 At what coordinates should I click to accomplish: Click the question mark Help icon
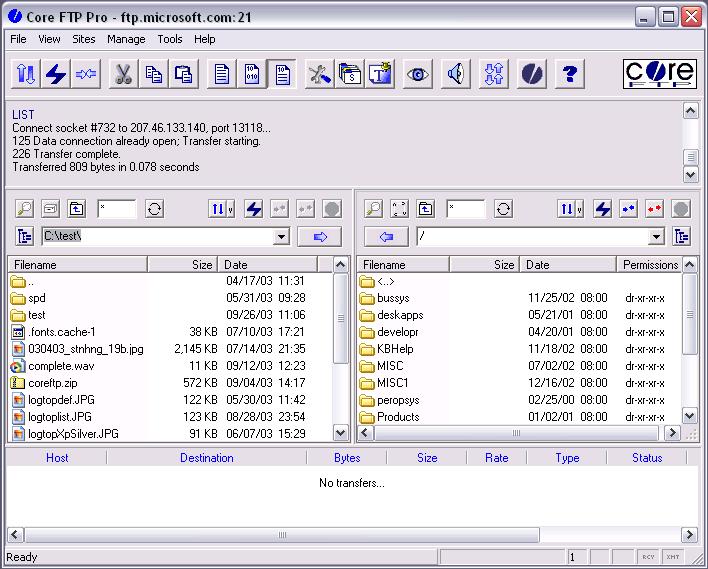569,74
